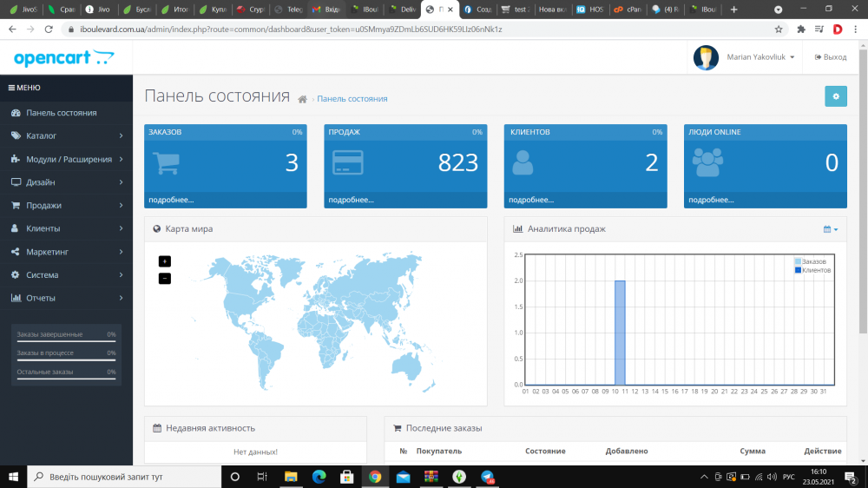Click the group icon in ЛЮДИ ONLINE tile

pos(707,163)
